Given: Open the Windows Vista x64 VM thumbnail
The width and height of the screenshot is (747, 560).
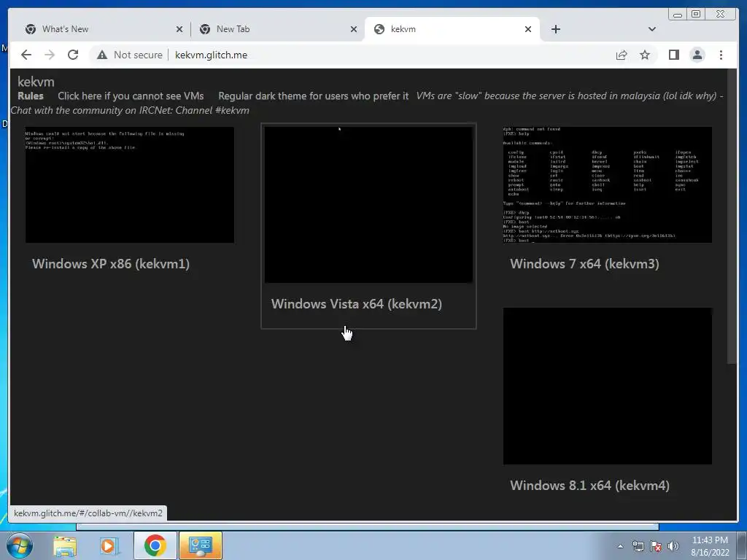Looking at the screenshot, I should [368, 205].
